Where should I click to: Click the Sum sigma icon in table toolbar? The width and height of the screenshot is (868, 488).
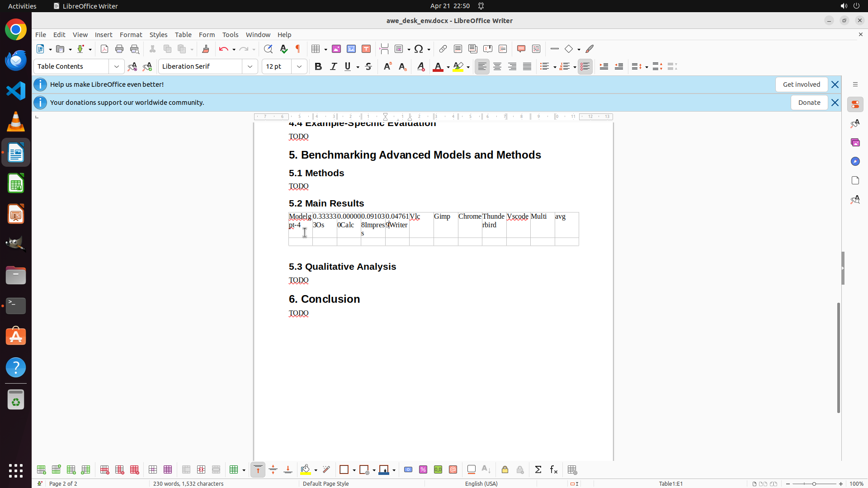click(538, 470)
